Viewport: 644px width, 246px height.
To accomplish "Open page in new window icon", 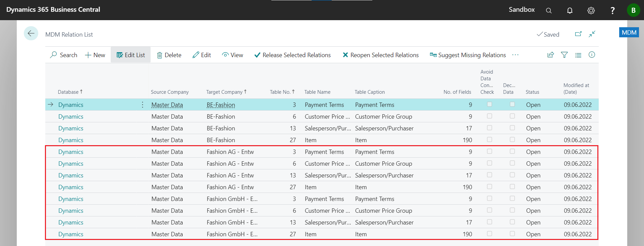I will [578, 34].
